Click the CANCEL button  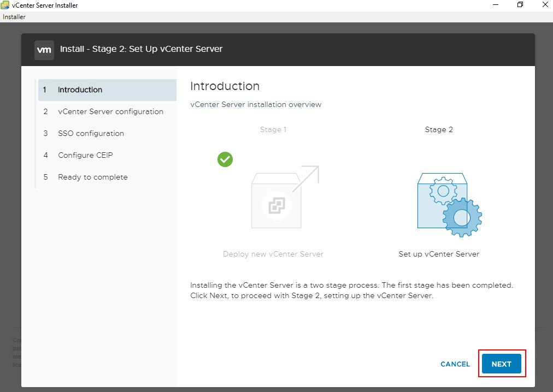click(x=455, y=364)
